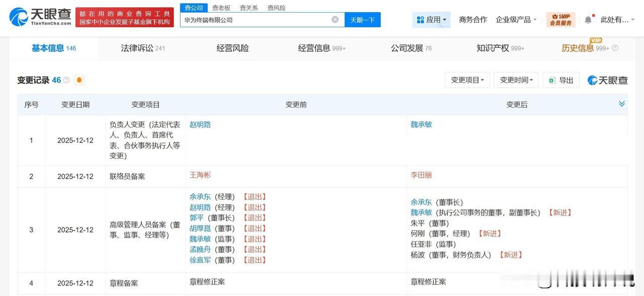This screenshot has height=296, width=644.
Task: Open the 商务合作 link
Action: 473,20
